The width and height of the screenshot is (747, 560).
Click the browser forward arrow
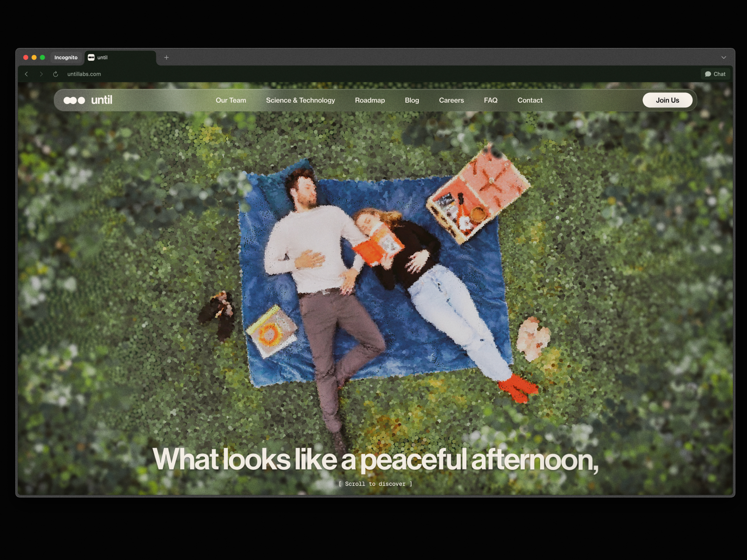(x=41, y=74)
